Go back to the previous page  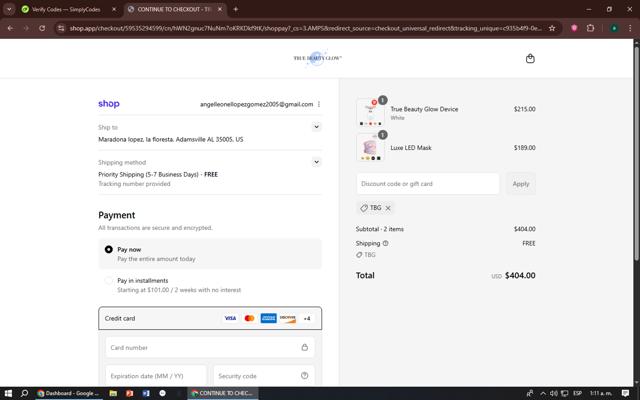coord(10,28)
